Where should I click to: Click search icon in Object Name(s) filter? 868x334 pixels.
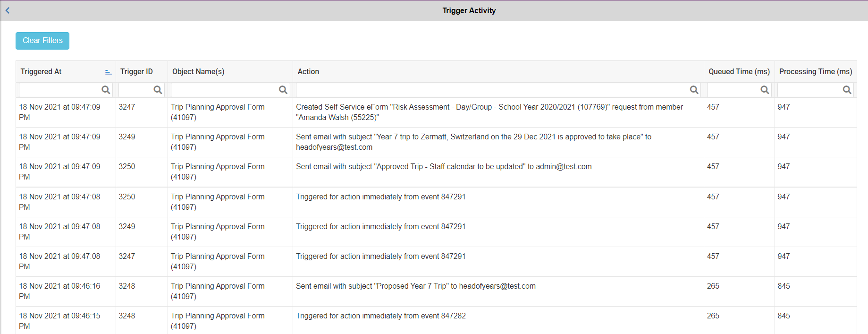click(283, 90)
